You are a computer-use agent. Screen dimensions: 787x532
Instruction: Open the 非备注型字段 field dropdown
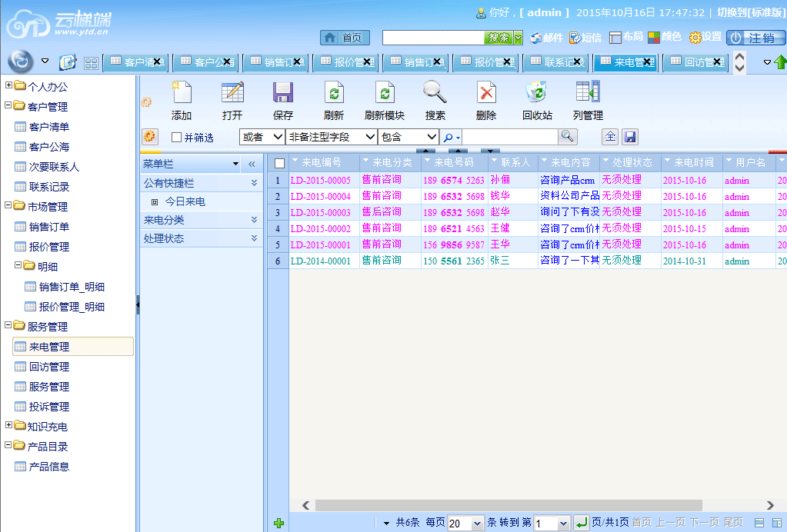(x=332, y=137)
